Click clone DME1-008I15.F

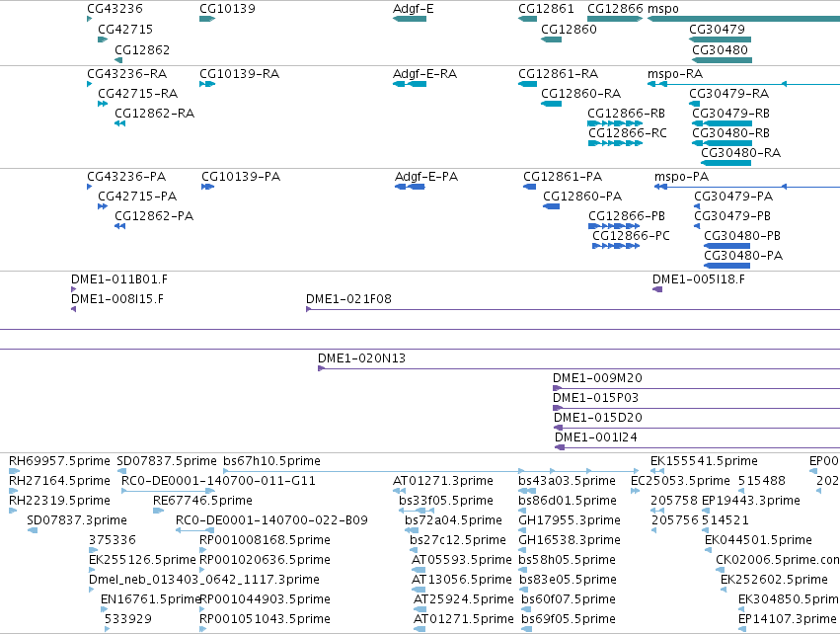73,309
